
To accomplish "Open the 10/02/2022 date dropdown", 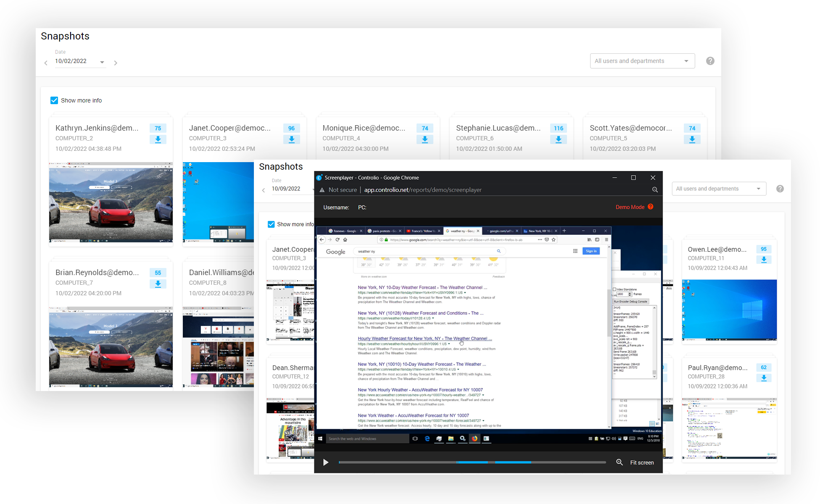I will pos(102,62).
